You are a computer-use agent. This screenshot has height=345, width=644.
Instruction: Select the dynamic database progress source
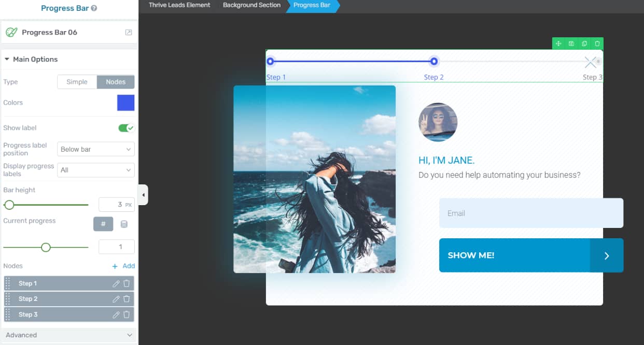tap(124, 224)
